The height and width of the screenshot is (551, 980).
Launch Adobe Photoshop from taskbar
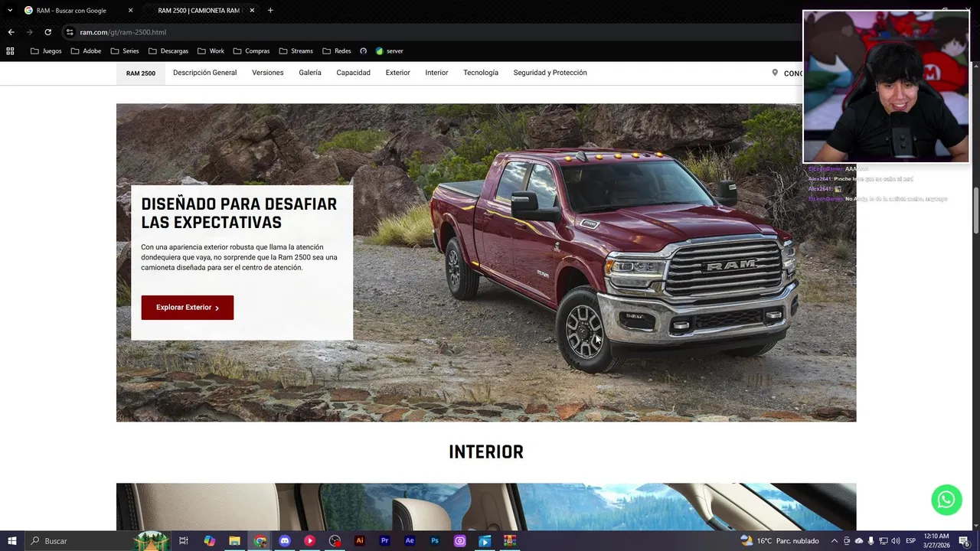[x=435, y=541]
